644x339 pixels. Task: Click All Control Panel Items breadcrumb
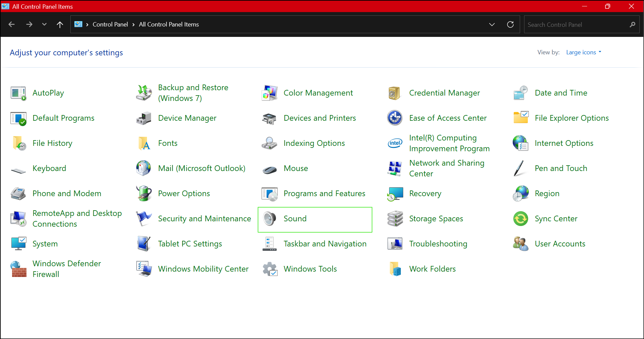click(x=169, y=24)
